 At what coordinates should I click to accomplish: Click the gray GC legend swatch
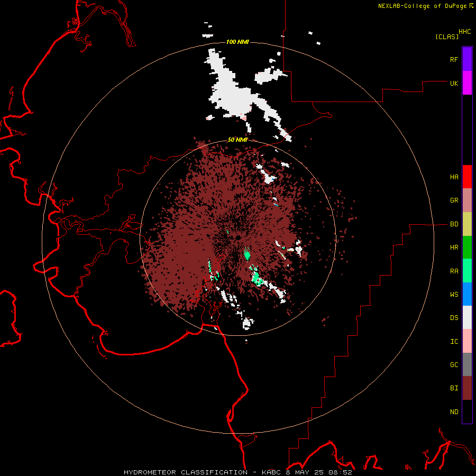tap(467, 364)
